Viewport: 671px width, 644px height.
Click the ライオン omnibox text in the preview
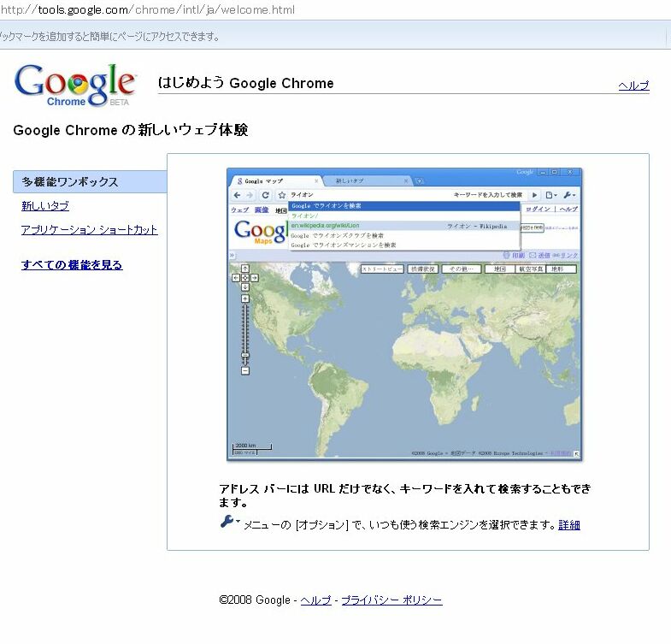pos(302,195)
